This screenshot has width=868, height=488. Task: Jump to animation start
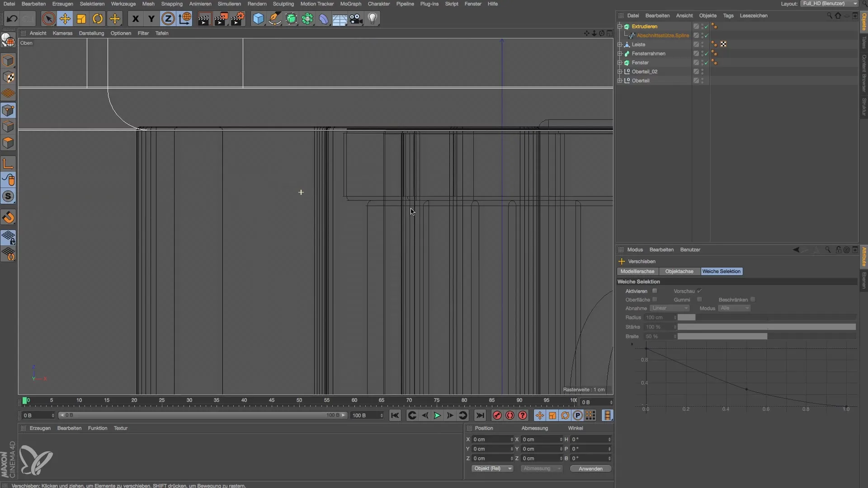click(395, 416)
